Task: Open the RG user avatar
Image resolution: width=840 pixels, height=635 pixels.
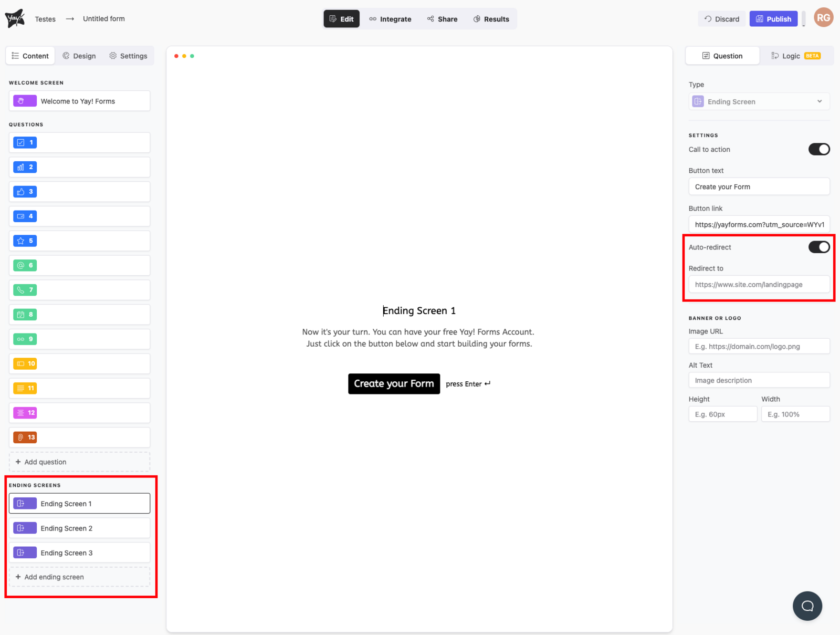Action: 823,18
